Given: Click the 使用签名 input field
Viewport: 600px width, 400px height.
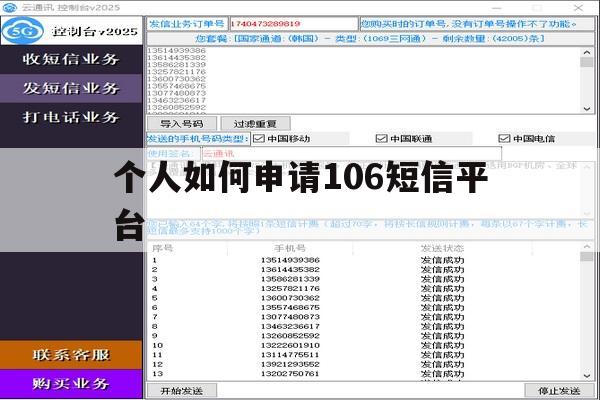Looking at the screenshot, I should tap(352, 154).
